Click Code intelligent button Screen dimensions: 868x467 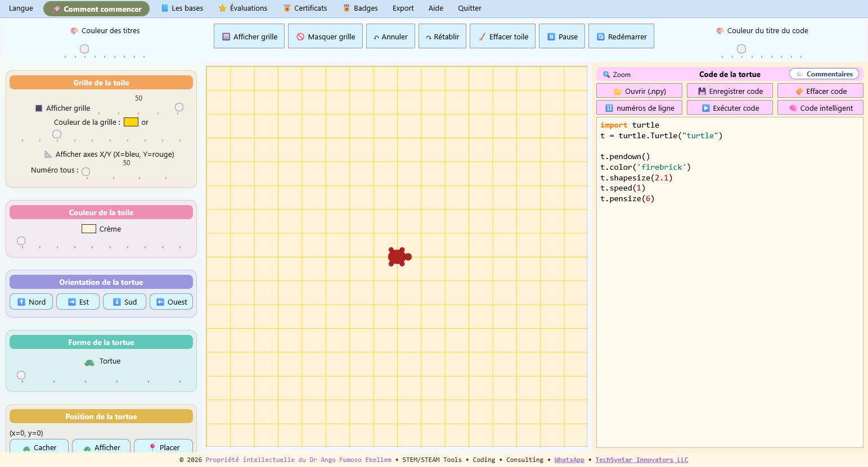(820, 108)
